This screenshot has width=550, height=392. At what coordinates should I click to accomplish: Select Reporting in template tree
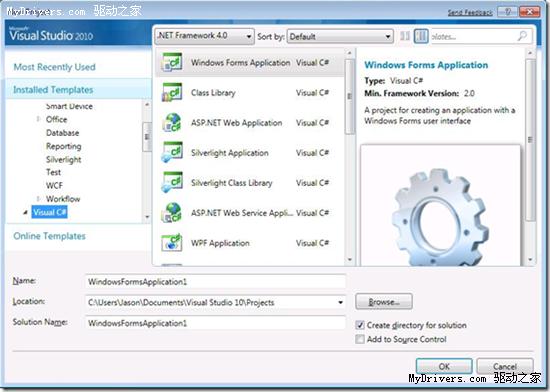pyautogui.click(x=63, y=146)
